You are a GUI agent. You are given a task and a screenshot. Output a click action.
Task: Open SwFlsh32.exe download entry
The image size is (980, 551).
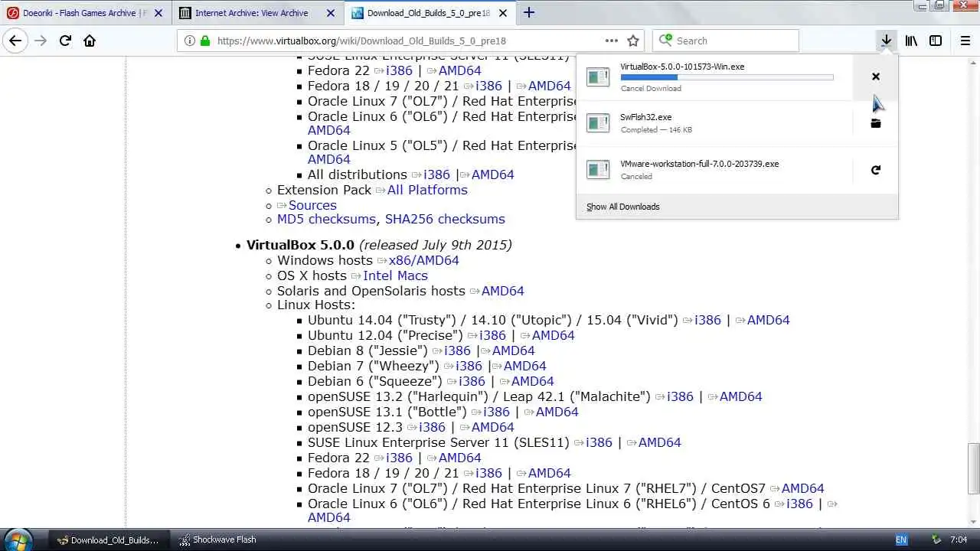coord(714,123)
